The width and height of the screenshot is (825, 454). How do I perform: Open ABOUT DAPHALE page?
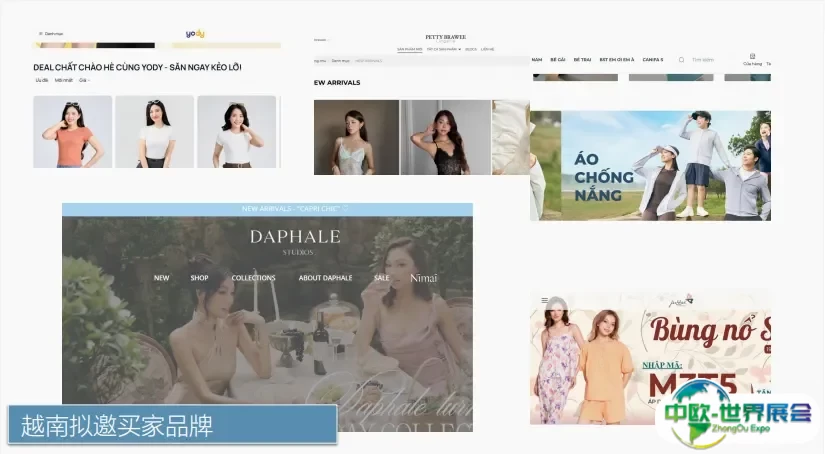[x=326, y=278]
